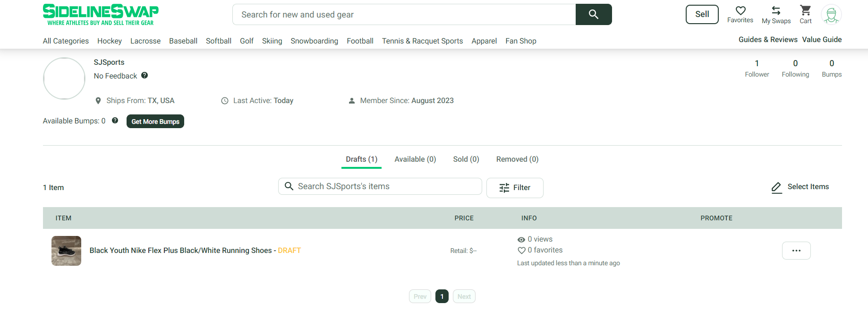Switch to the Available (0) tab
Screen dimensions: 868x322
(x=415, y=159)
